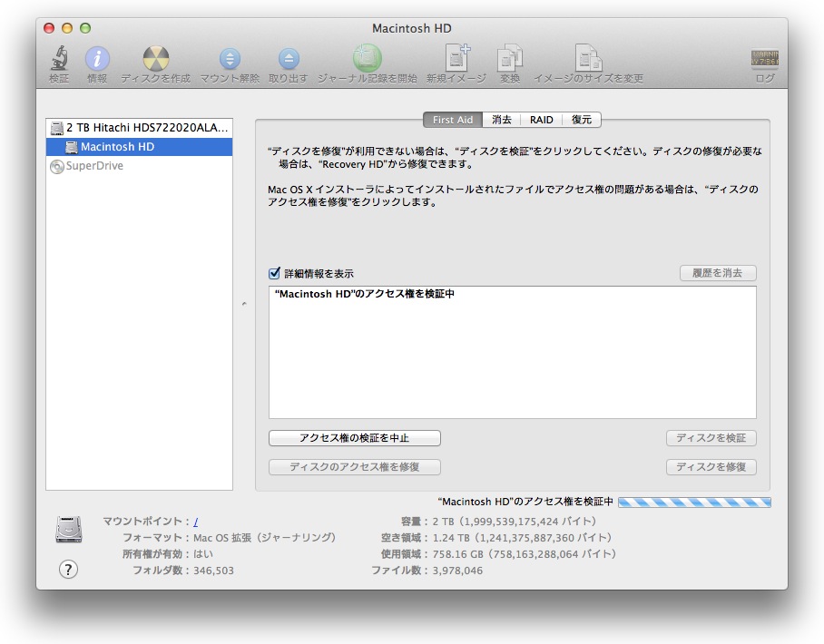Open the 情報 info toolbar icon
824x644 pixels.
pos(97,60)
